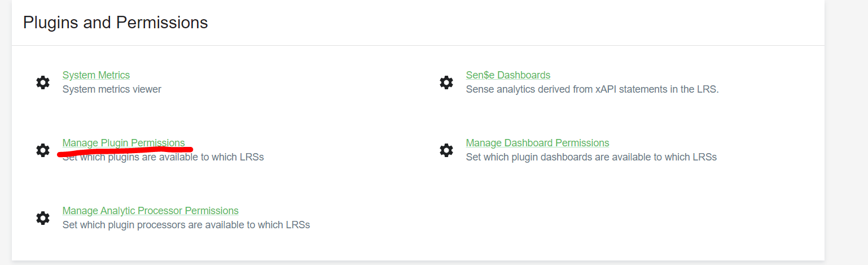This screenshot has width=868, height=265.
Task: Click the red underline annotation mark
Action: point(125,151)
